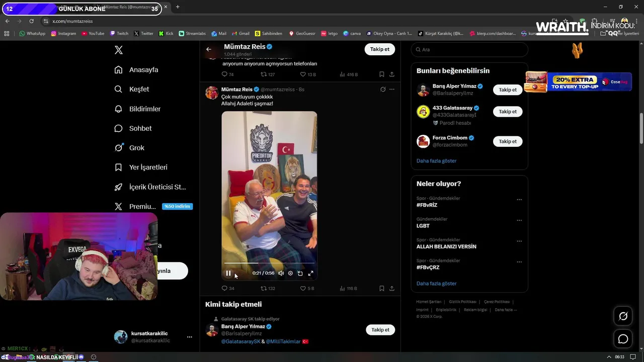Follow Forza Cimbom account
The height and width of the screenshot is (362, 644).
pyautogui.click(x=508, y=141)
